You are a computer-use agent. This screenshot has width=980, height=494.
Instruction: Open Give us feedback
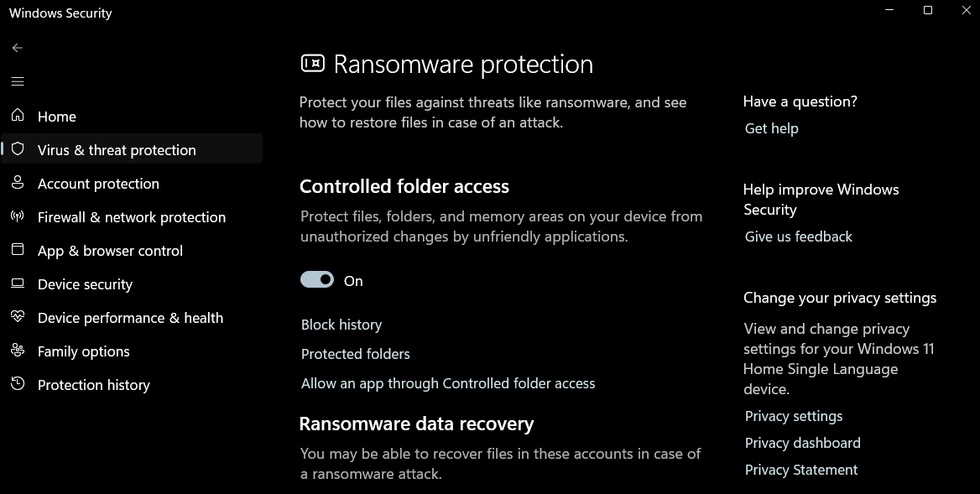[x=798, y=236]
